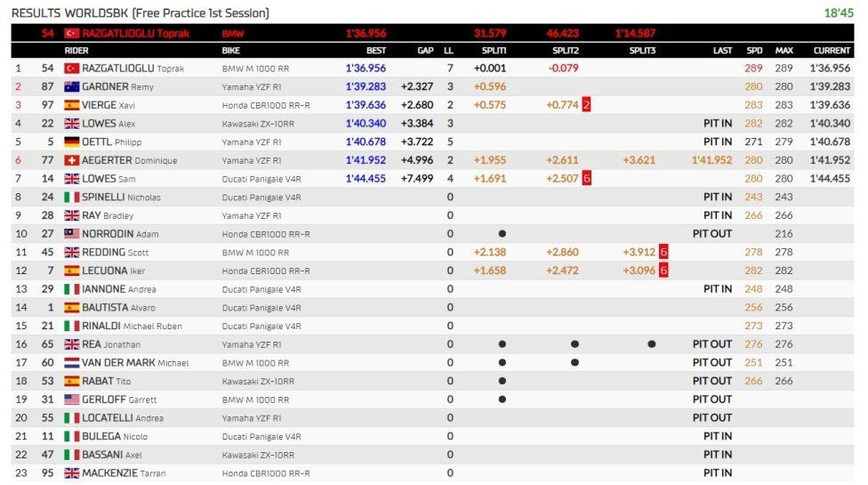868x485 pixels.
Task: Click the CURRENT column header
Action: coord(832,51)
